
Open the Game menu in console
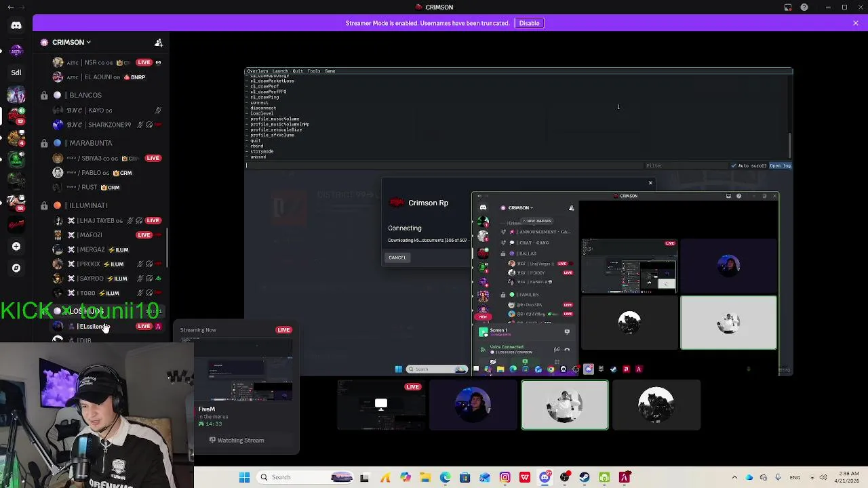tap(330, 71)
